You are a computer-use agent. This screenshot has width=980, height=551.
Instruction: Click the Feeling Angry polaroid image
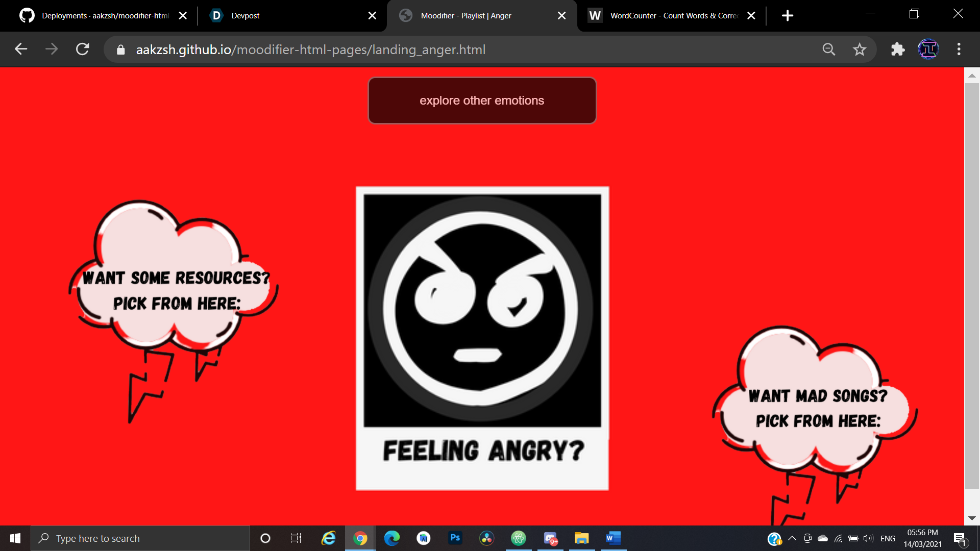[x=482, y=338]
